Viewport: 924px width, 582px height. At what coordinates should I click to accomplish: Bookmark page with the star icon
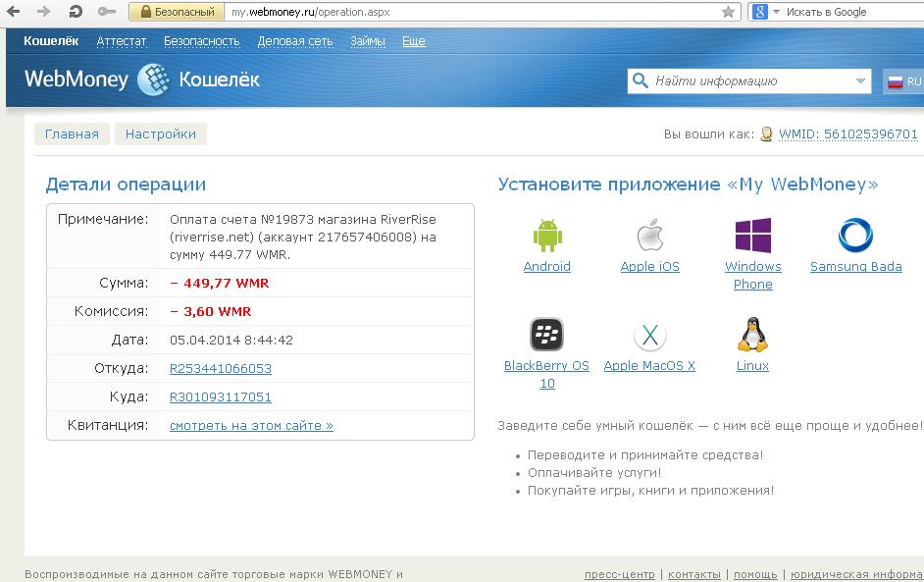729,12
